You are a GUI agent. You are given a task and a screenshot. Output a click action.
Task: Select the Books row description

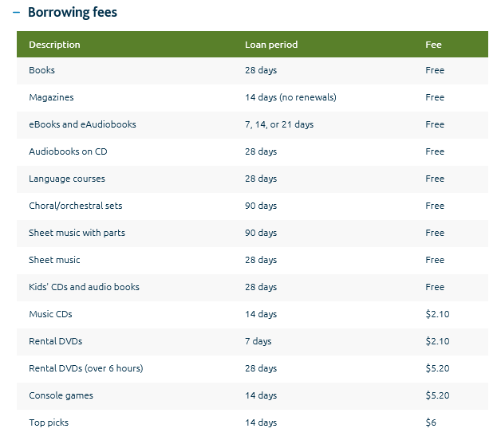tap(41, 70)
